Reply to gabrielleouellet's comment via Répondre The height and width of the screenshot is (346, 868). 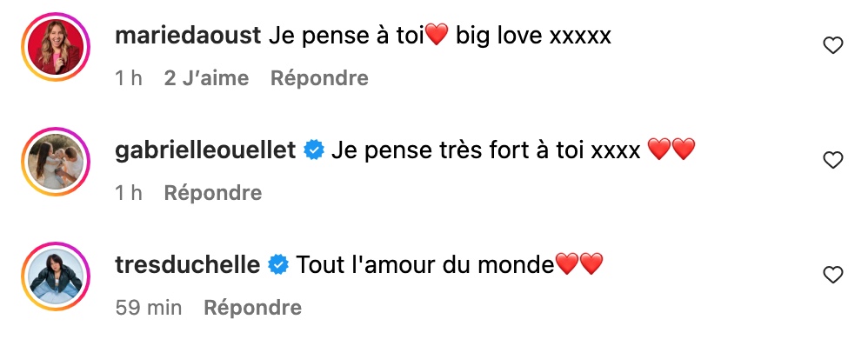tap(213, 193)
